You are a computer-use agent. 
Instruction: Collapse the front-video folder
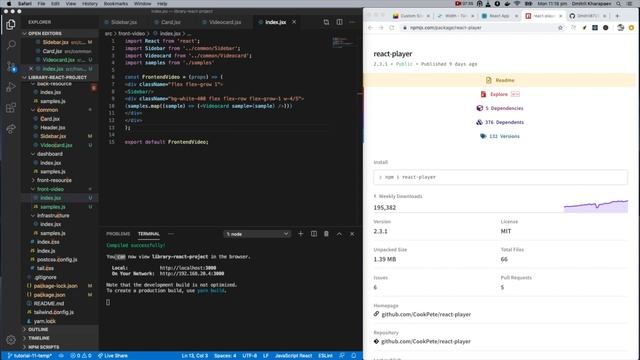pos(50,189)
